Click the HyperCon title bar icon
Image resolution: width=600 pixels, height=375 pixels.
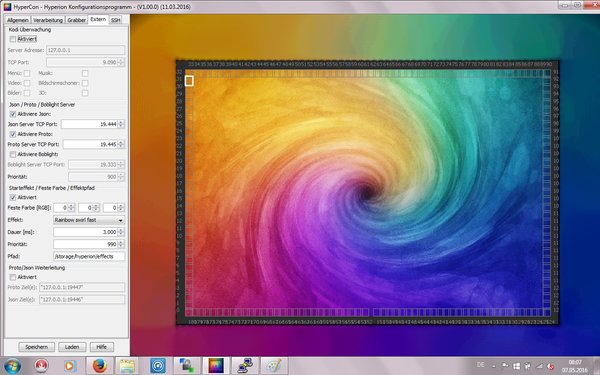7,7
